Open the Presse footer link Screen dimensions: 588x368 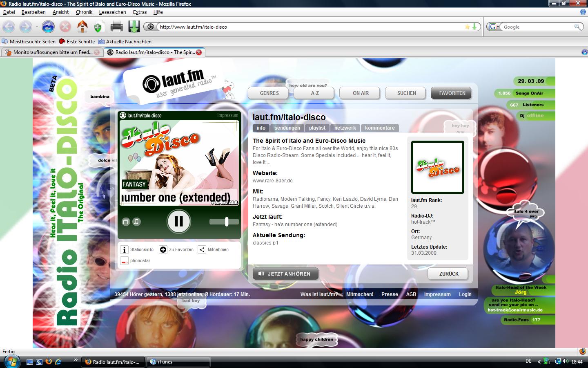390,294
